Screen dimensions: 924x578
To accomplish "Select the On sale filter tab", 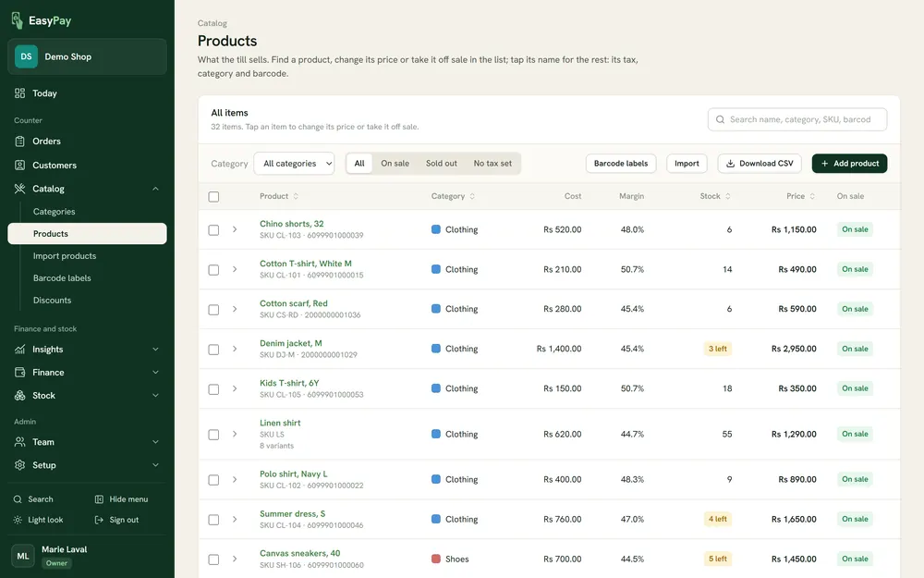I will (x=395, y=164).
